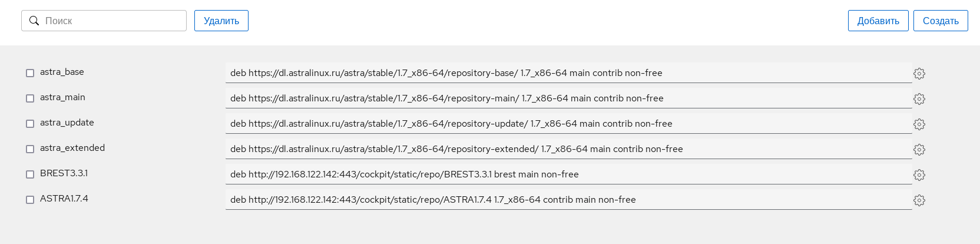The width and height of the screenshot is (980, 244).
Task: Open BREST3.3.1 repository settings gear
Action: [919, 175]
